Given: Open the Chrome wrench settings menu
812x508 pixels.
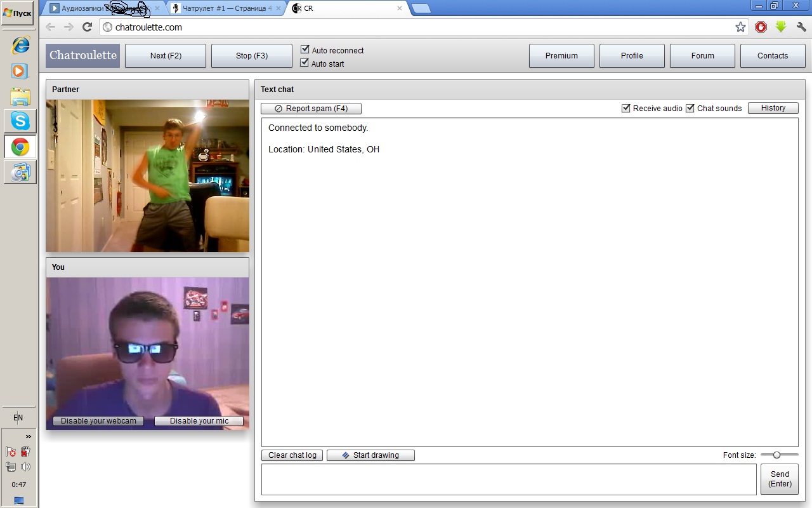Looking at the screenshot, I should (801, 27).
